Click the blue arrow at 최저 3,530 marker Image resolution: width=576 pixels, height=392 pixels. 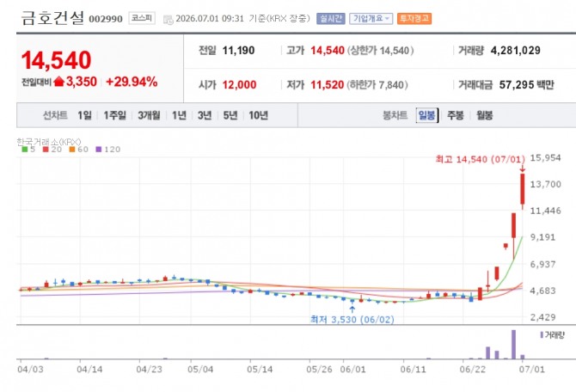coord(352,309)
